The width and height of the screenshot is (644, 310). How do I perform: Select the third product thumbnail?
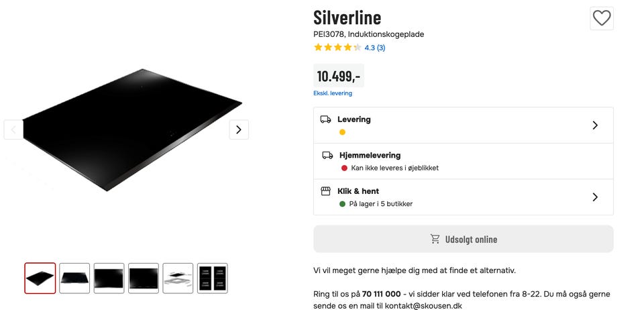[x=109, y=278]
